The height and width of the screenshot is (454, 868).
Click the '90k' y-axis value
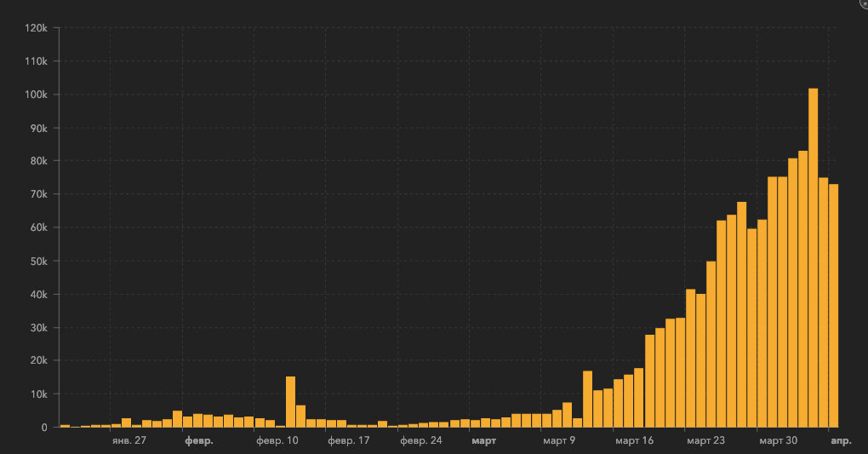click(39, 128)
